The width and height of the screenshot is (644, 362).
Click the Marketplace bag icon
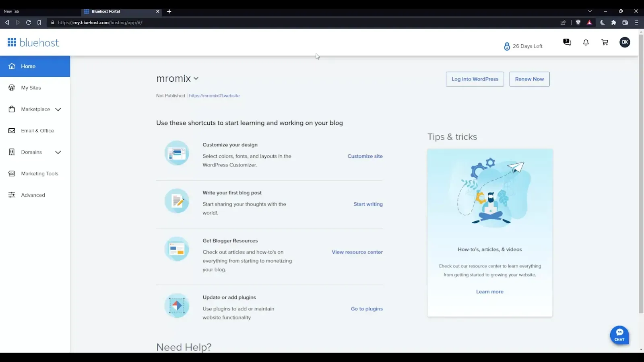(x=12, y=109)
